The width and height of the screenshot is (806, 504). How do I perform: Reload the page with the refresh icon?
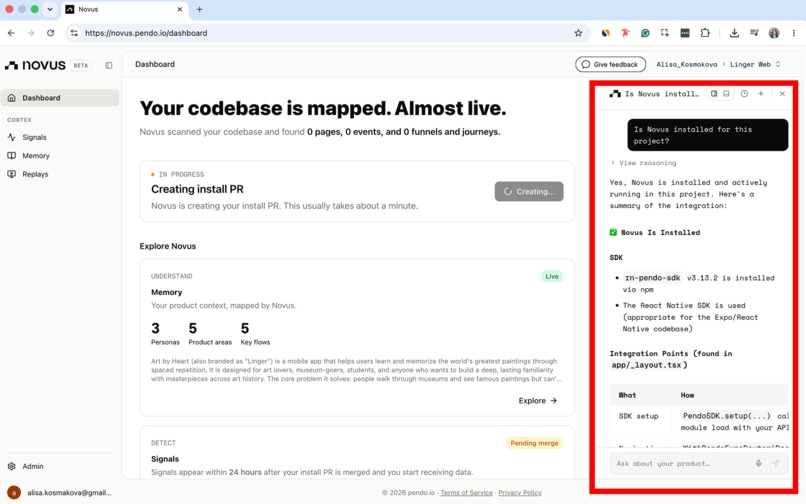[x=50, y=33]
